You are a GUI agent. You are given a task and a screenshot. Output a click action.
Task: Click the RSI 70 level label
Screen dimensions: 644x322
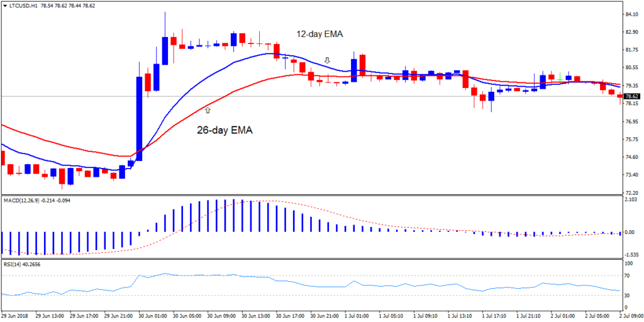[628, 275]
